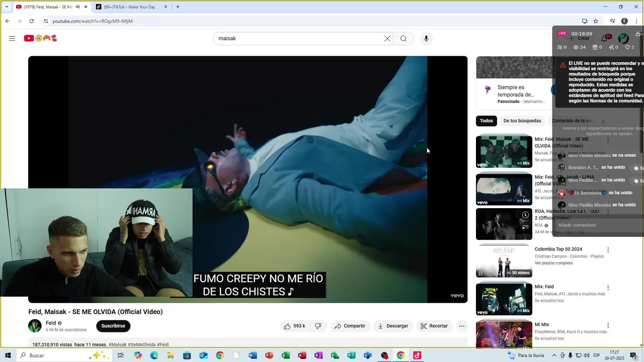644x362 pixels.
Task: Click the #SeMeOlvida hashtag link
Action: (141, 344)
